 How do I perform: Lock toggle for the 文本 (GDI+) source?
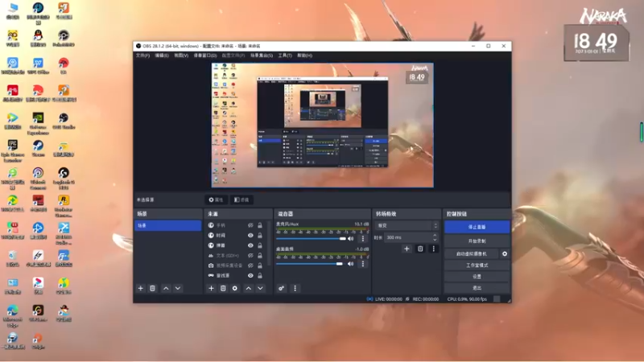pos(260,255)
